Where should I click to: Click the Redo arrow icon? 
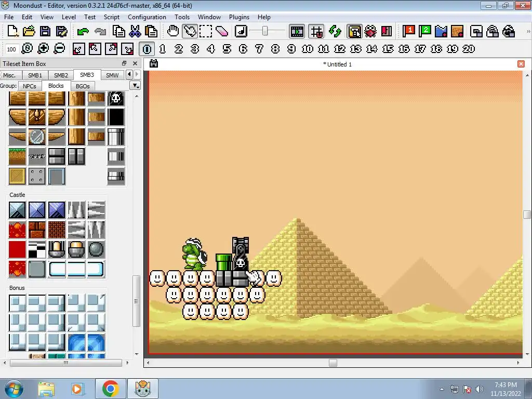point(100,32)
